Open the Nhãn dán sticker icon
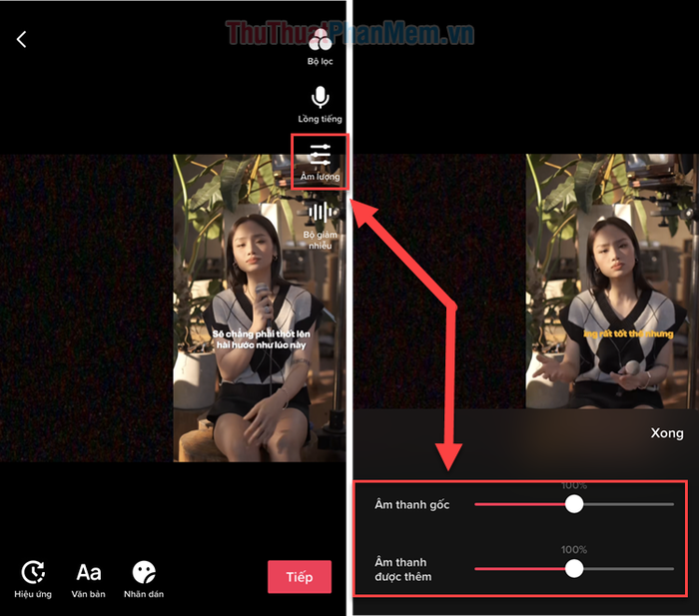 coord(144,572)
